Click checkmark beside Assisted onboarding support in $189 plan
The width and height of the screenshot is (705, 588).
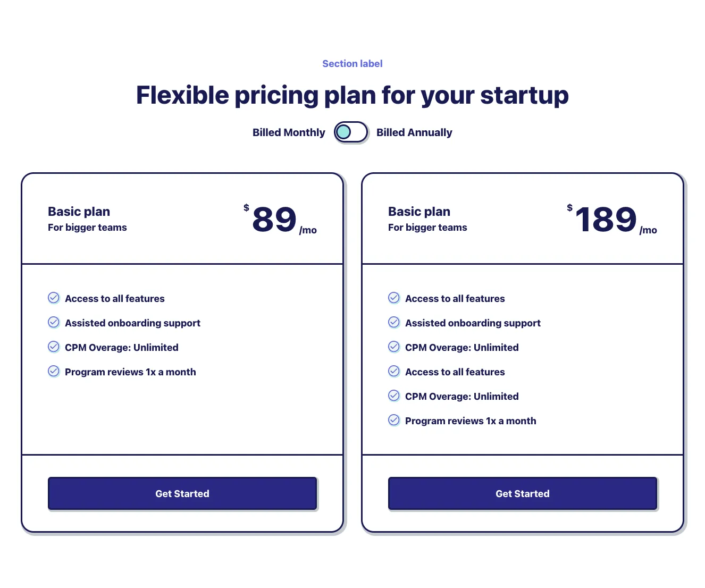click(394, 322)
